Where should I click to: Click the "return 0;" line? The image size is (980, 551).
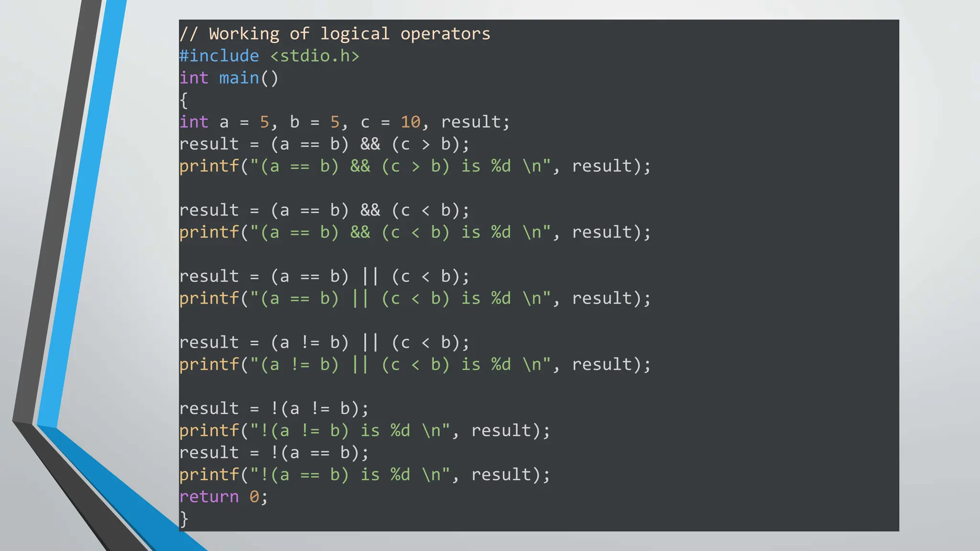pyautogui.click(x=224, y=496)
